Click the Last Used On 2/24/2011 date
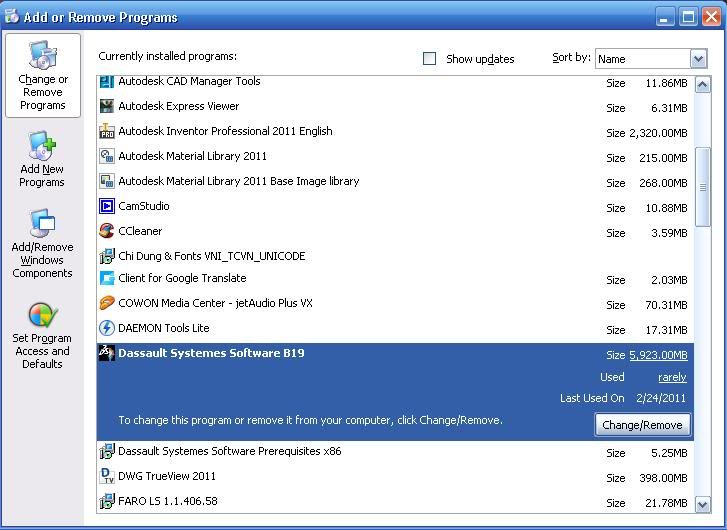This screenshot has height=530, width=727. point(661,398)
